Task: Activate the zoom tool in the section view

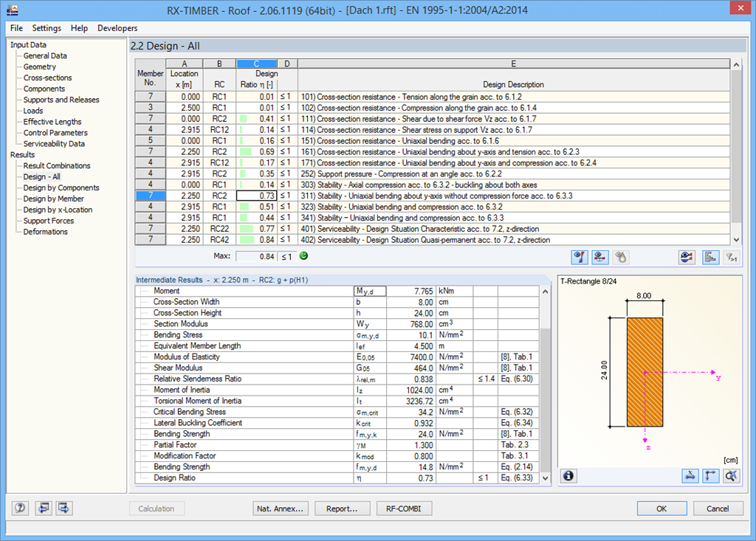Action: [730, 476]
